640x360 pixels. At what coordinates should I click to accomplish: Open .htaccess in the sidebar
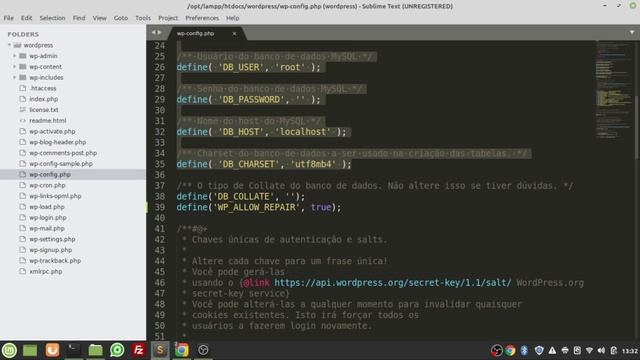click(x=42, y=88)
